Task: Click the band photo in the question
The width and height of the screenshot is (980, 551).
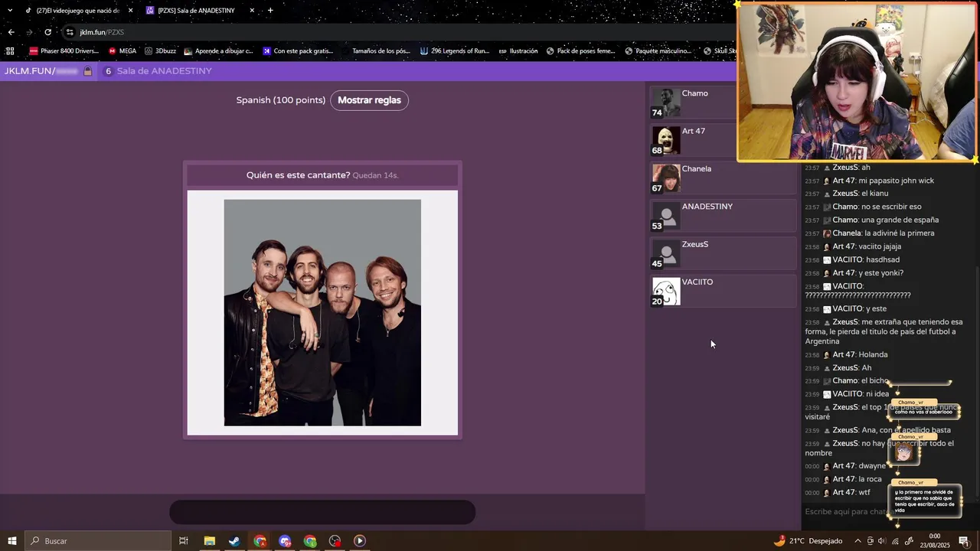Action: click(322, 312)
